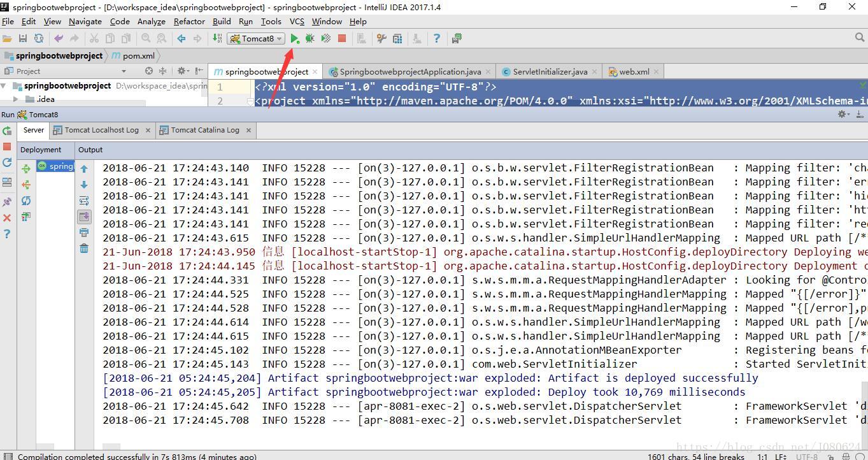Open the Run panel gear settings menu
The image size is (868, 460).
pos(844,114)
